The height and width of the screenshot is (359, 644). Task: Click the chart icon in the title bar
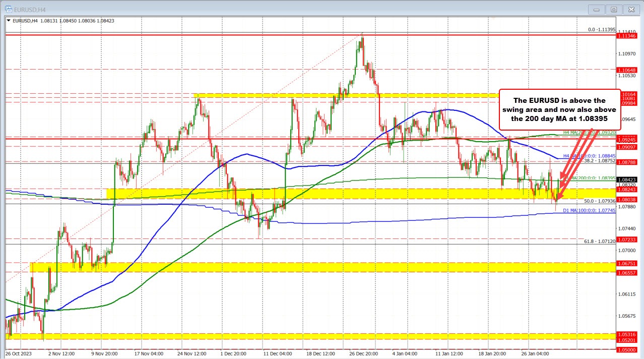tap(8, 9)
